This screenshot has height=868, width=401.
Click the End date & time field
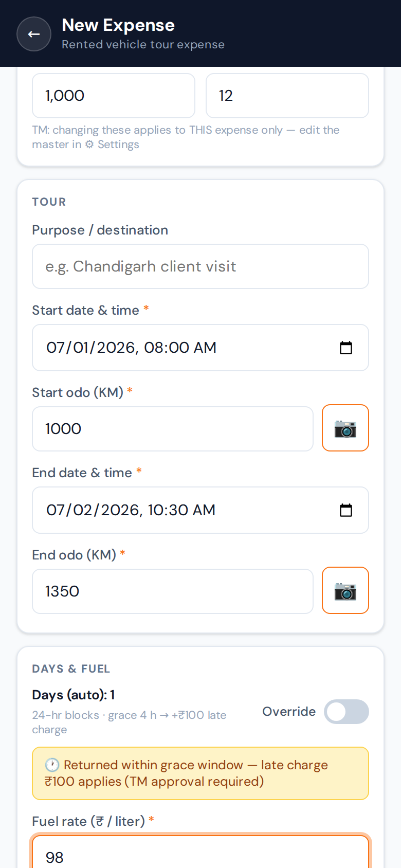pos(200,510)
